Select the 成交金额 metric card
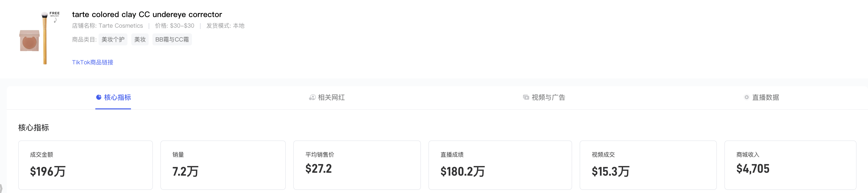 coord(86,165)
